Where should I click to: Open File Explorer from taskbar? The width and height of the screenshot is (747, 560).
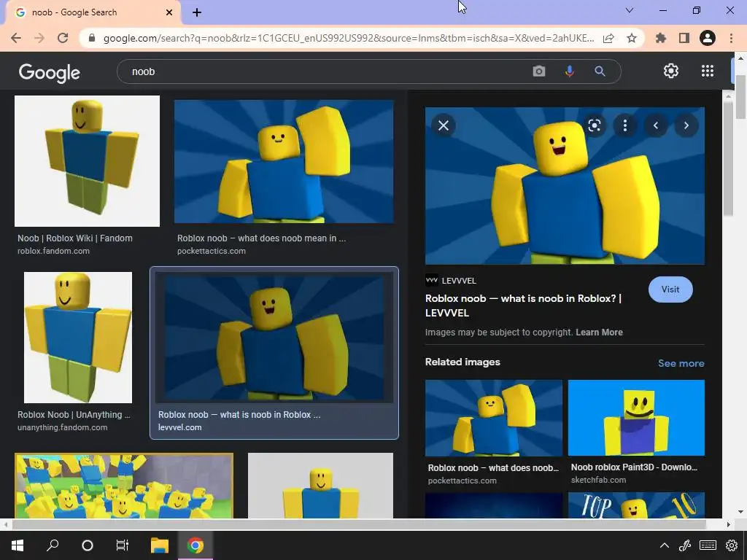pos(160,545)
